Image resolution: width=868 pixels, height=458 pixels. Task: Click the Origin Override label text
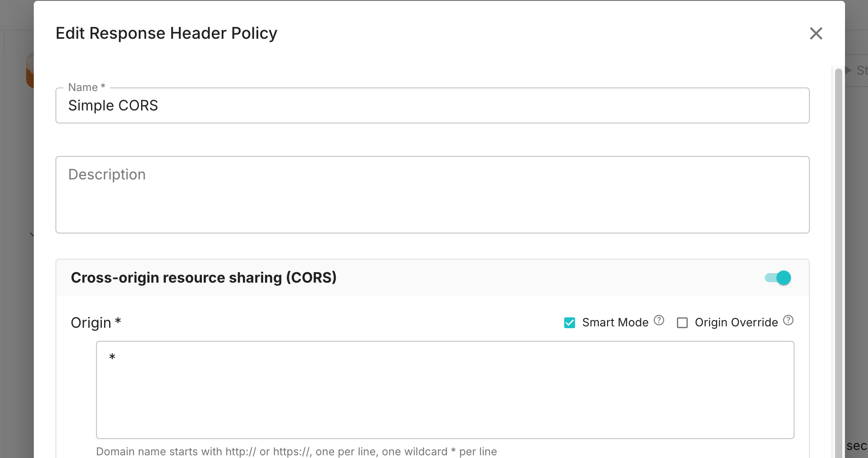[736, 323]
